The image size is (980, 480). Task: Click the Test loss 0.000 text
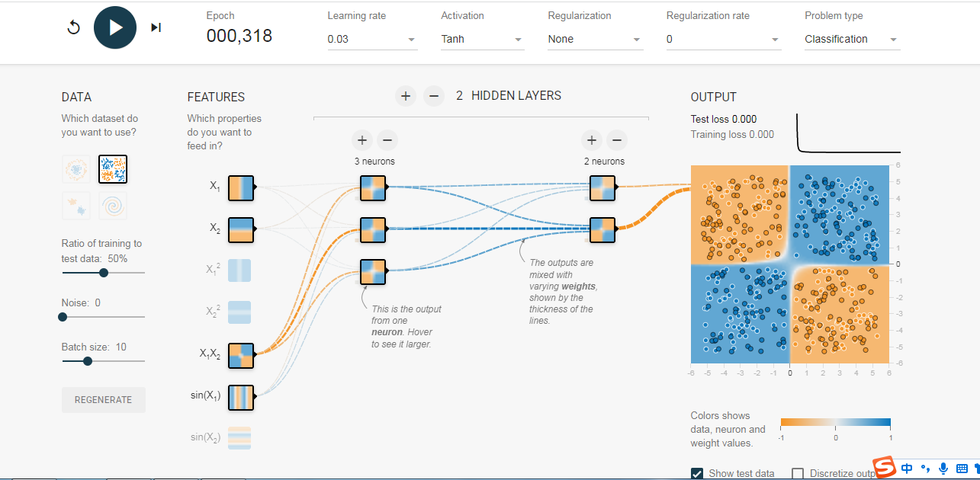coord(724,119)
